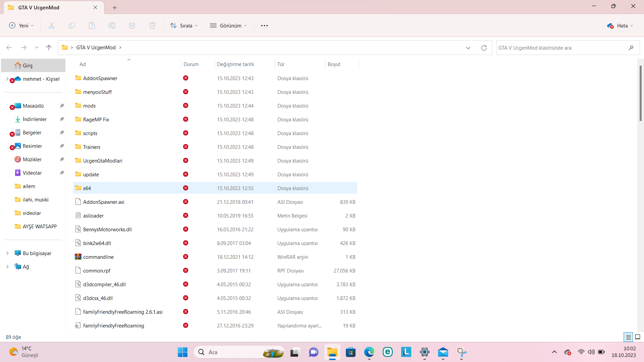This screenshot has height=362, width=644.
Task: Click the commandline WinRAR archive icon
Action: click(x=78, y=257)
